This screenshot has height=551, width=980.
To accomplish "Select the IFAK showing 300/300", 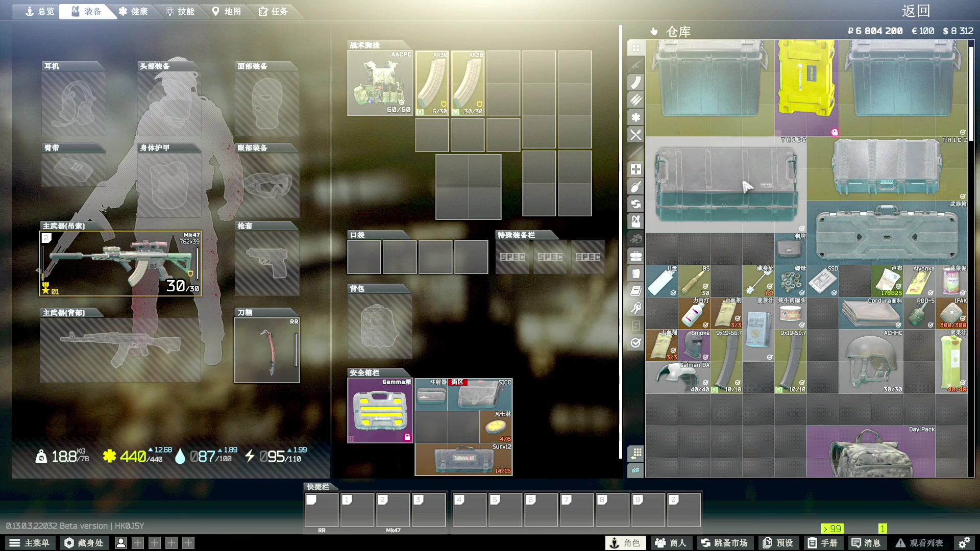I will 951,313.
